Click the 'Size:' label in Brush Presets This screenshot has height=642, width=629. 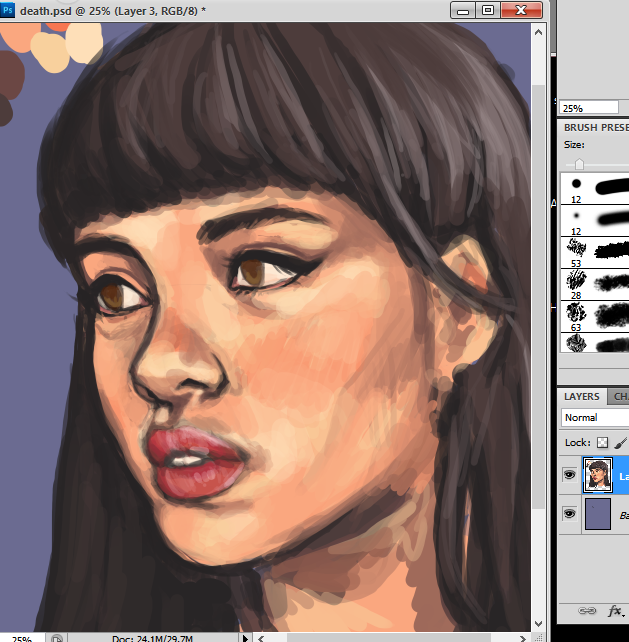[x=574, y=145]
